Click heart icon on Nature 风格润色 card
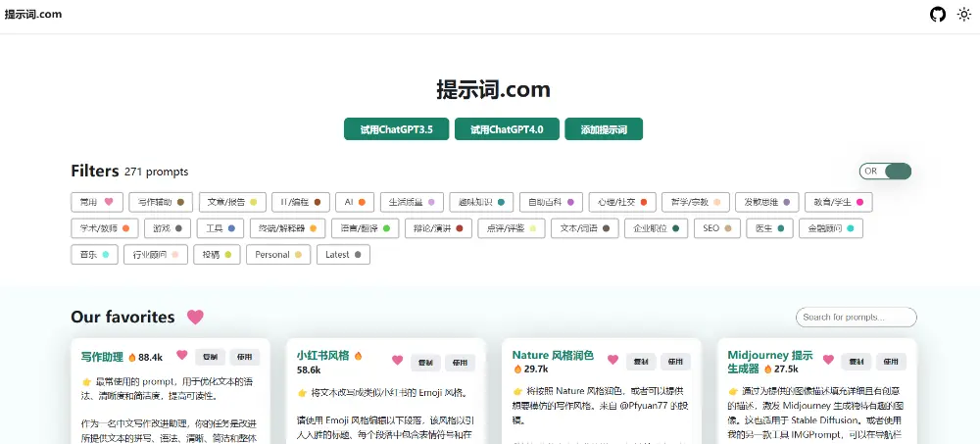 click(612, 360)
